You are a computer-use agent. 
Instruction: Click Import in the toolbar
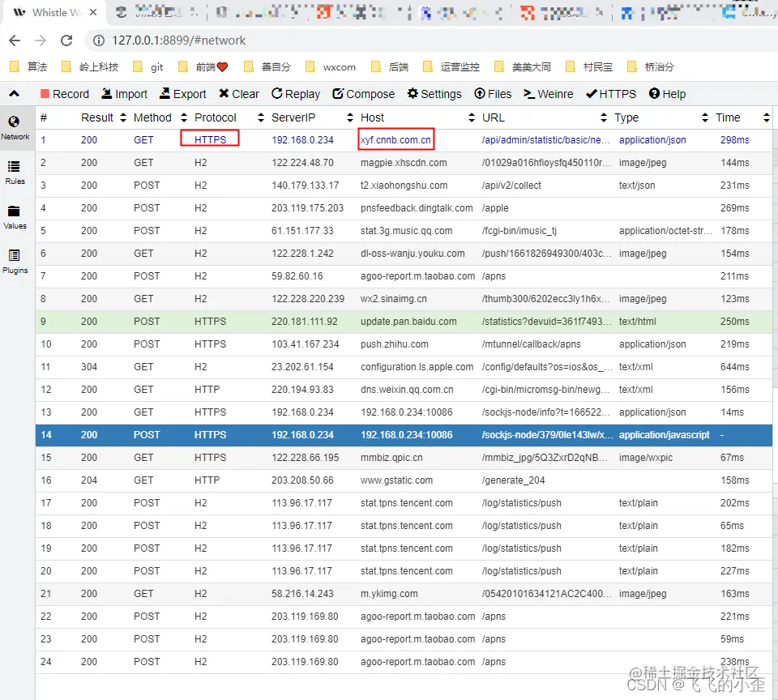[x=124, y=94]
